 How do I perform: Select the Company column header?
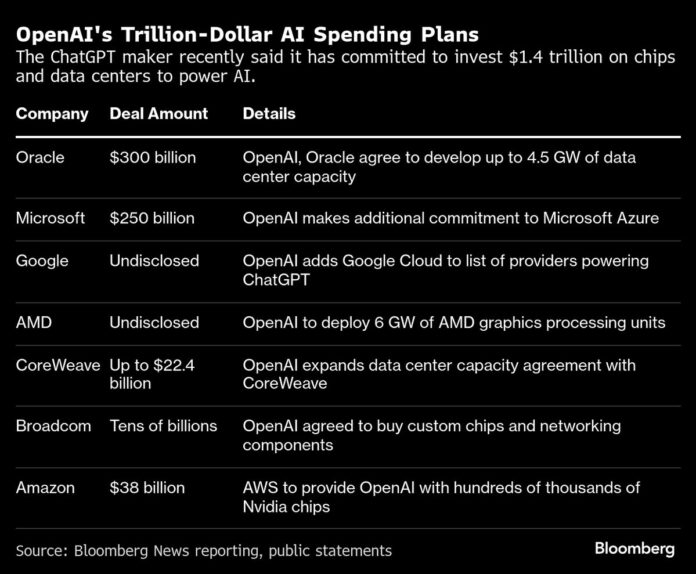pos(52,114)
